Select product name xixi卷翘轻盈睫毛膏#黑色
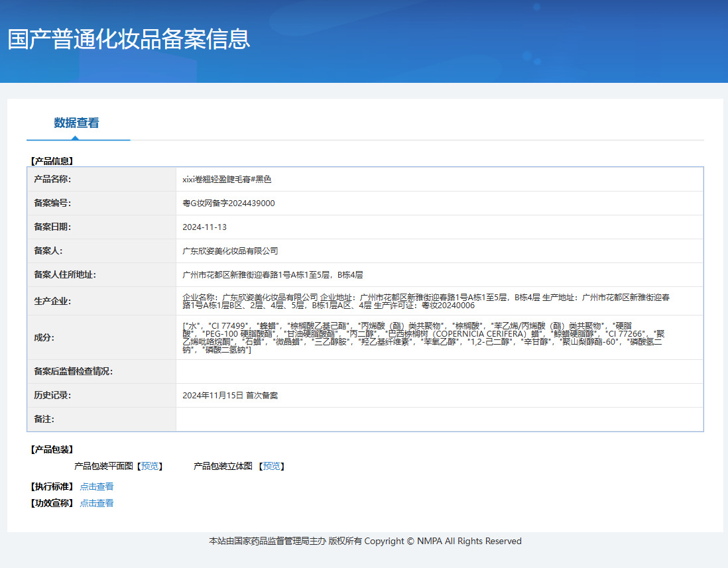Screen dimensions: 728x568 click(x=227, y=179)
